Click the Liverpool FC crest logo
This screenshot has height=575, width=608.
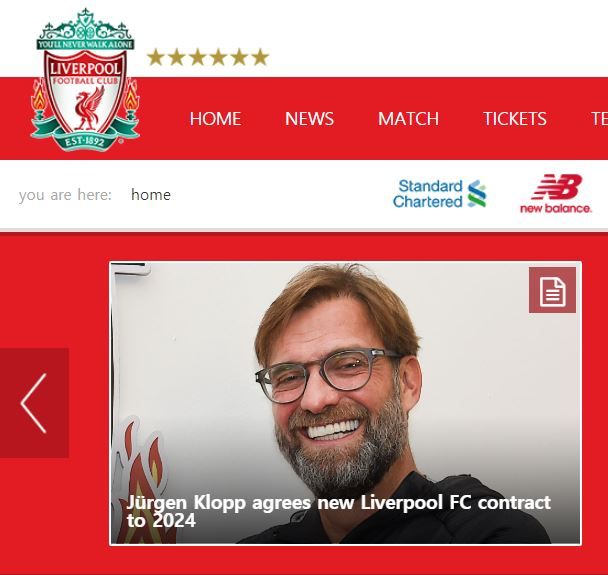85,80
